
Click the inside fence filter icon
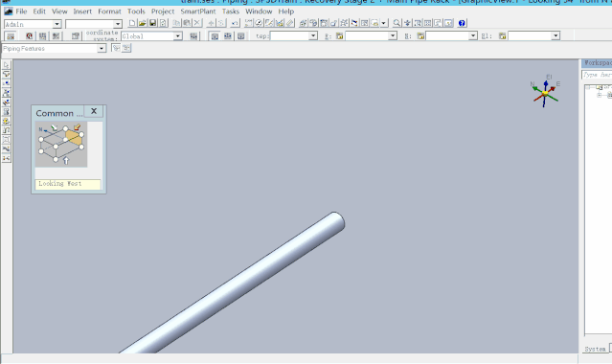[x=116, y=48]
